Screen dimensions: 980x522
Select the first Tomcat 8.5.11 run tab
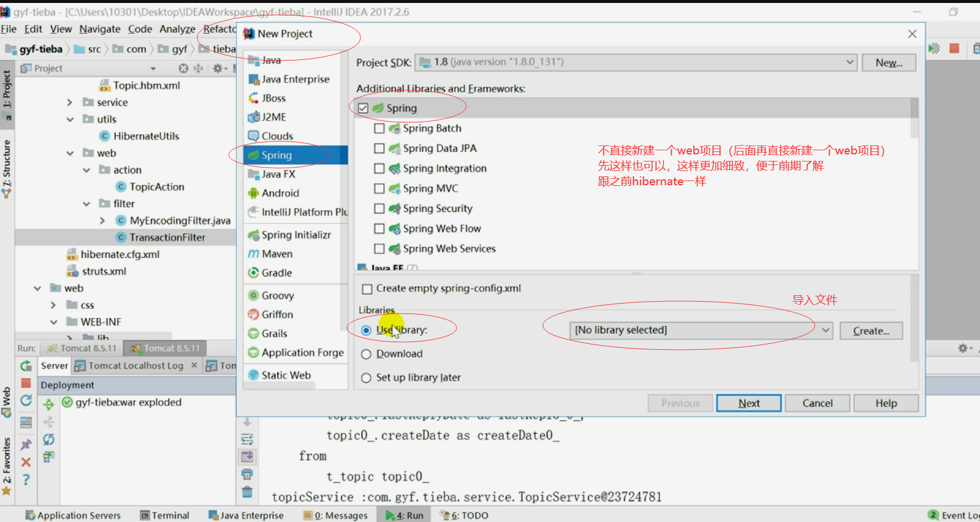click(x=82, y=349)
